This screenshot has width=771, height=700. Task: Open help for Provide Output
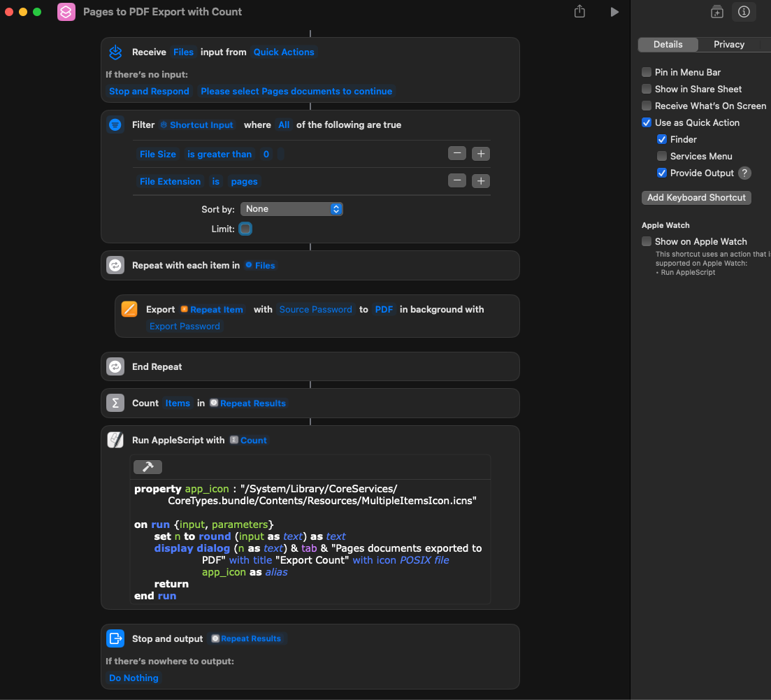click(x=744, y=173)
